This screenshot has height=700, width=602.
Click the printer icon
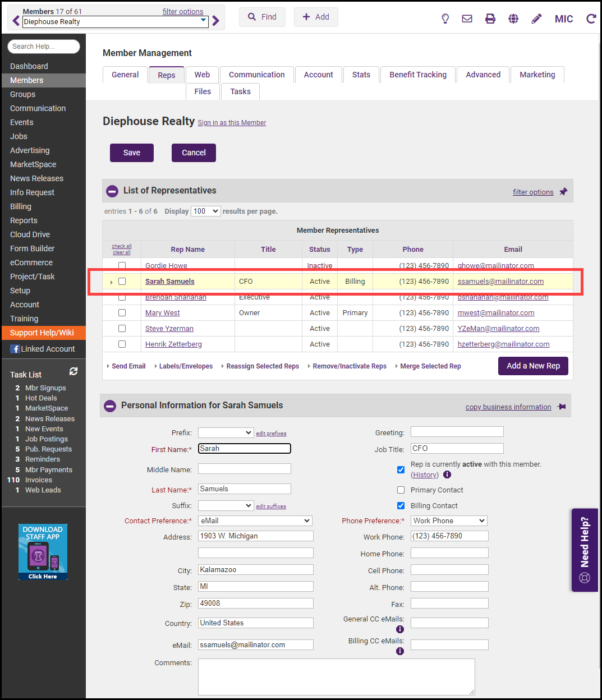click(x=490, y=19)
